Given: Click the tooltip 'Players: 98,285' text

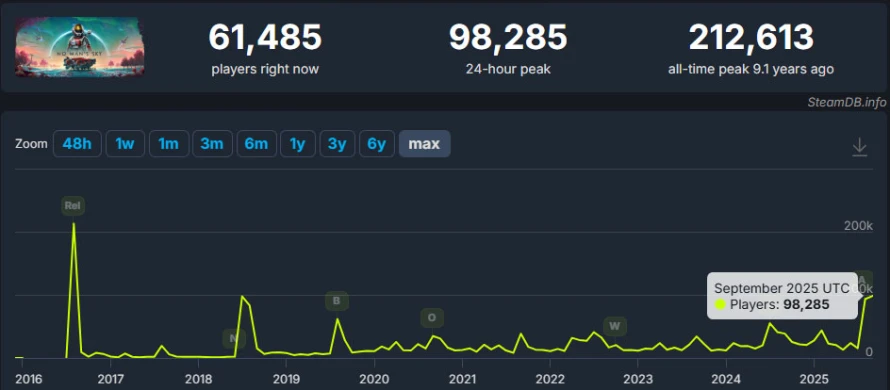Looking at the screenshot, I should point(780,305).
